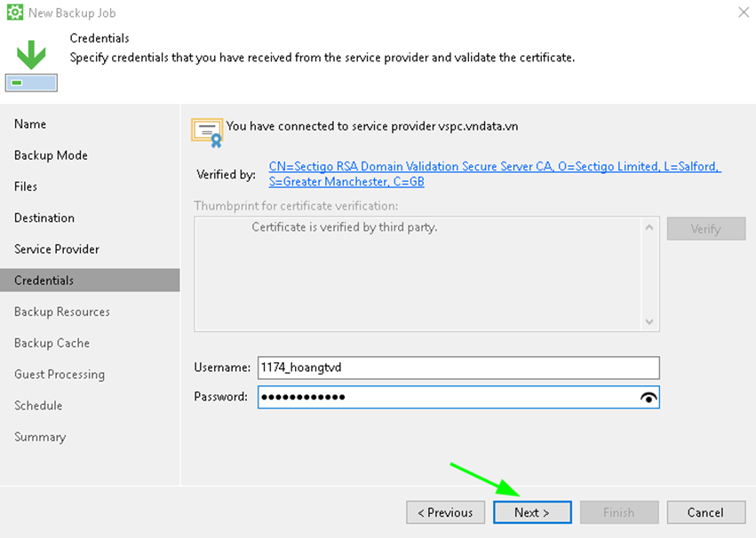Open the Name step in the sidebar
Image resolution: width=756 pixels, height=538 pixels.
30,124
